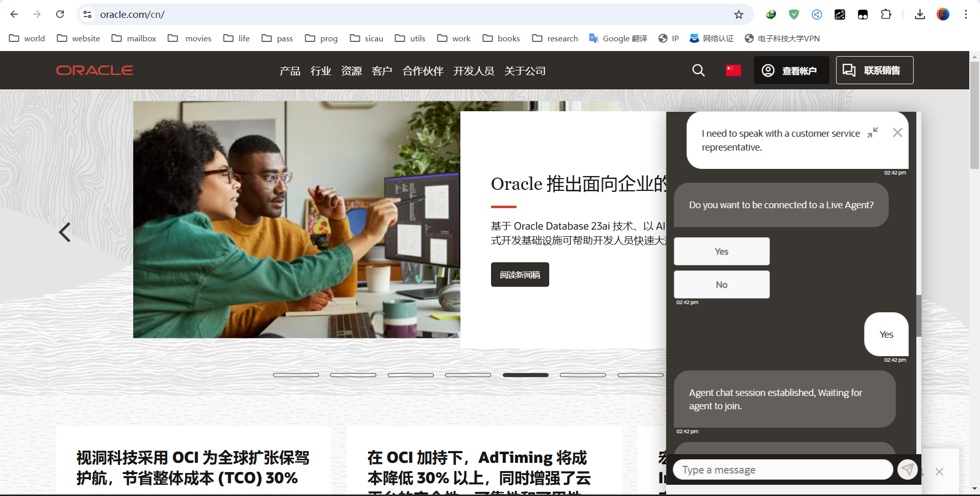The height and width of the screenshot is (496, 980).
Task: Open the books bookmarks folder
Action: [x=501, y=38]
